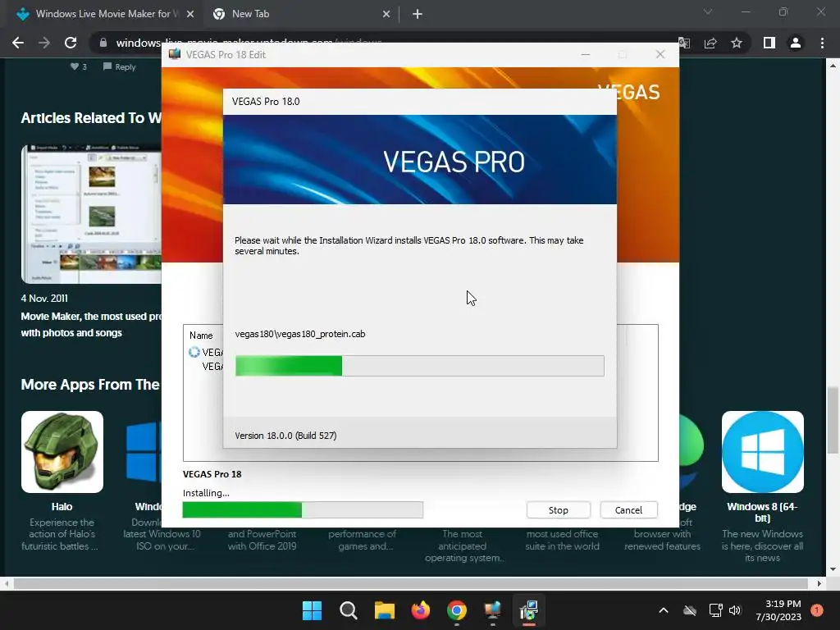Screen dimensions: 840x630
Task: Click the notification badge in taskbar
Action: 817,610
